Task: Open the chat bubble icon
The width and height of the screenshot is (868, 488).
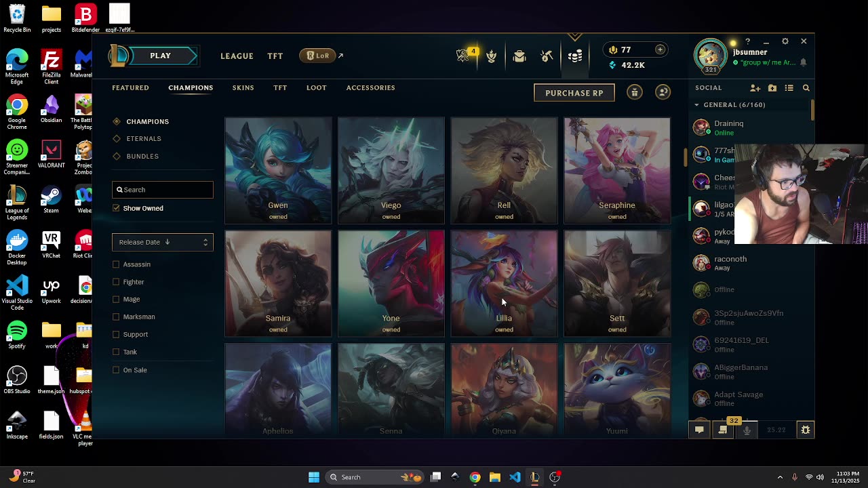Action: tap(699, 430)
